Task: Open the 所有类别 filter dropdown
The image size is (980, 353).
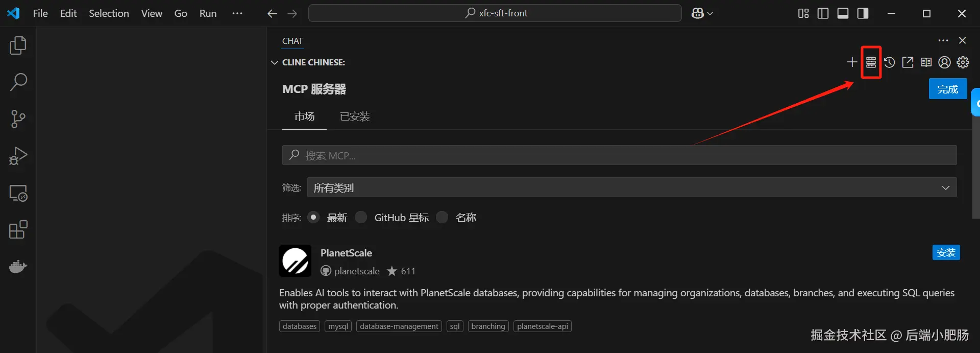Action: point(632,187)
